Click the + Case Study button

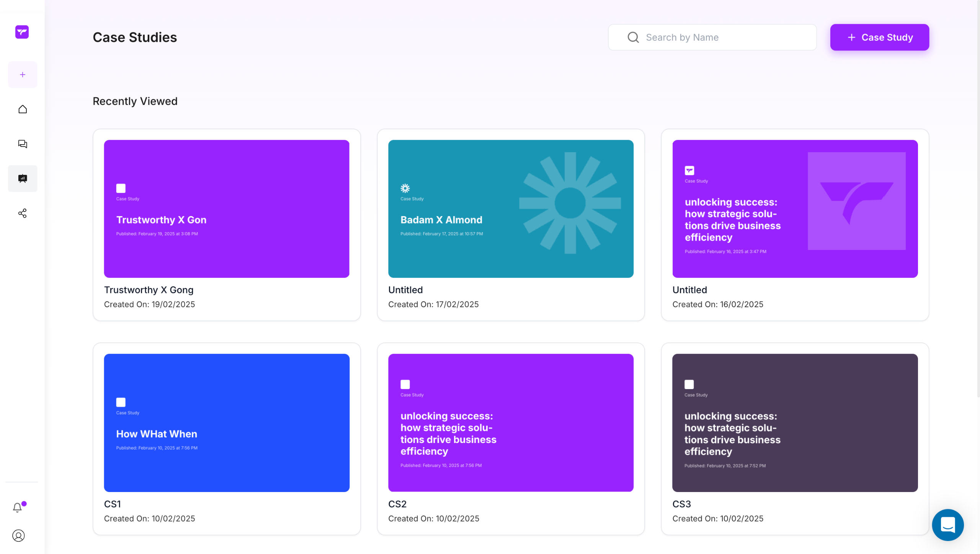pos(879,37)
